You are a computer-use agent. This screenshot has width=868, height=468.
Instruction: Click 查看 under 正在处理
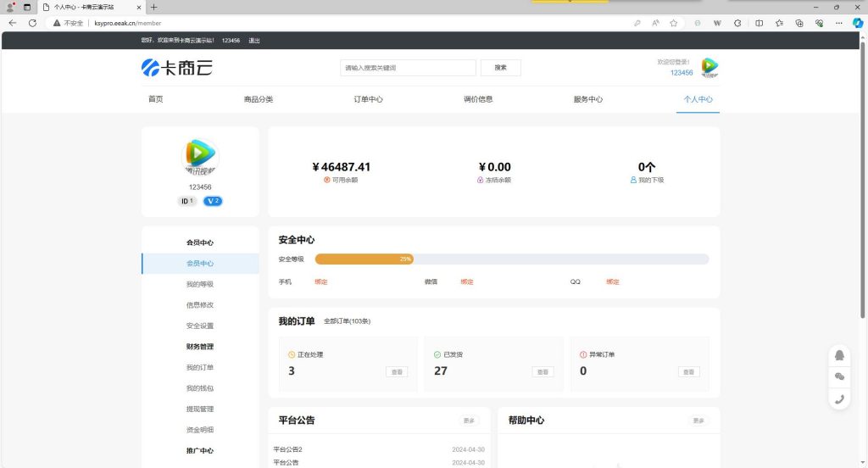(x=397, y=372)
